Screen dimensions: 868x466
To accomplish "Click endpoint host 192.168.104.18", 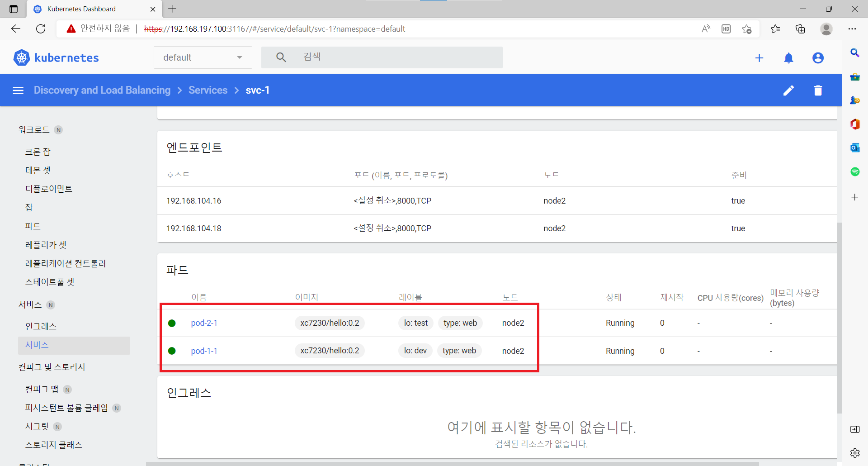I will (194, 228).
